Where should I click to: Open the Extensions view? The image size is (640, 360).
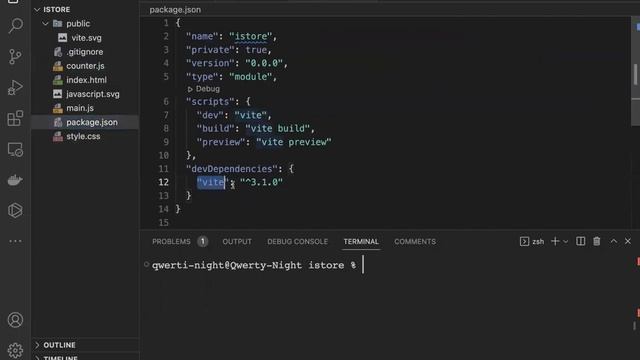[15, 118]
